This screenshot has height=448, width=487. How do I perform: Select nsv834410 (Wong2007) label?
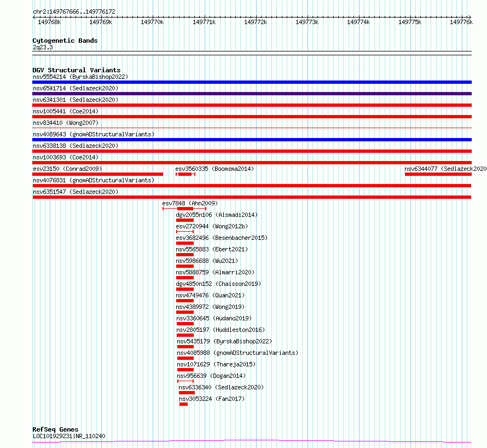click(x=66, y=123)
